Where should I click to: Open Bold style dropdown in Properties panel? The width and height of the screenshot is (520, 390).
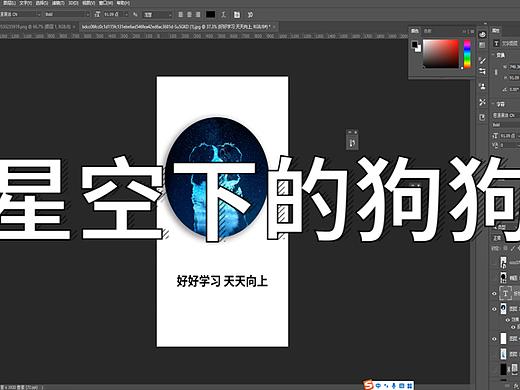coord(506,125)
